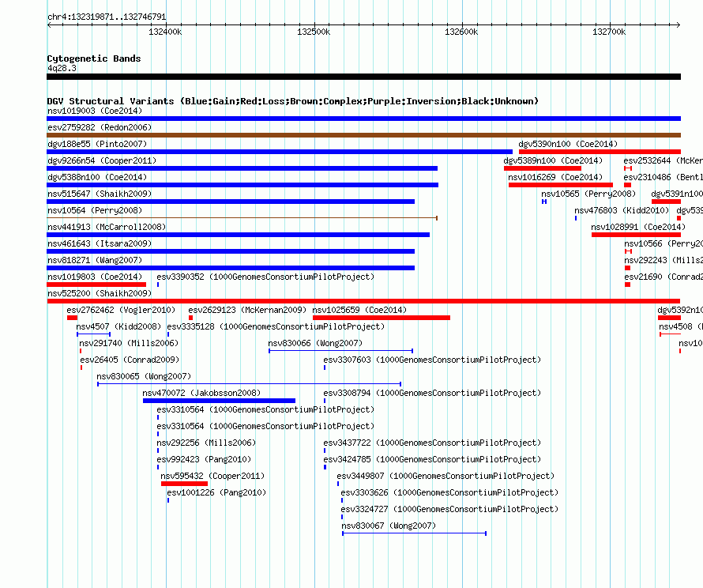Select nsv515647 (Shaikh2009) label

(x=100, y=194)
